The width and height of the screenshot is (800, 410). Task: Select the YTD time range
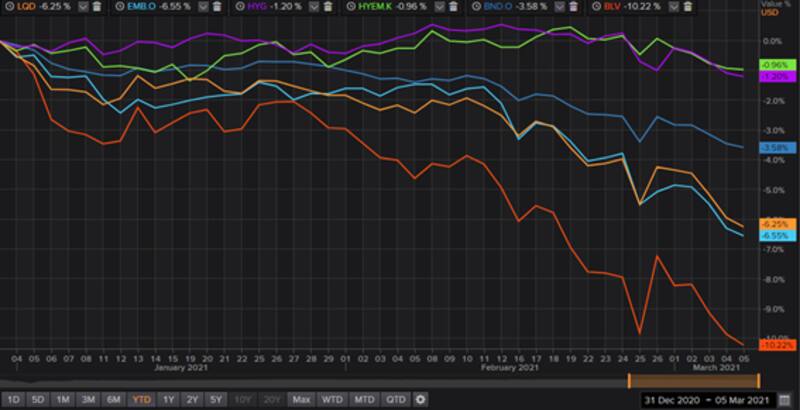pos(142,400)
